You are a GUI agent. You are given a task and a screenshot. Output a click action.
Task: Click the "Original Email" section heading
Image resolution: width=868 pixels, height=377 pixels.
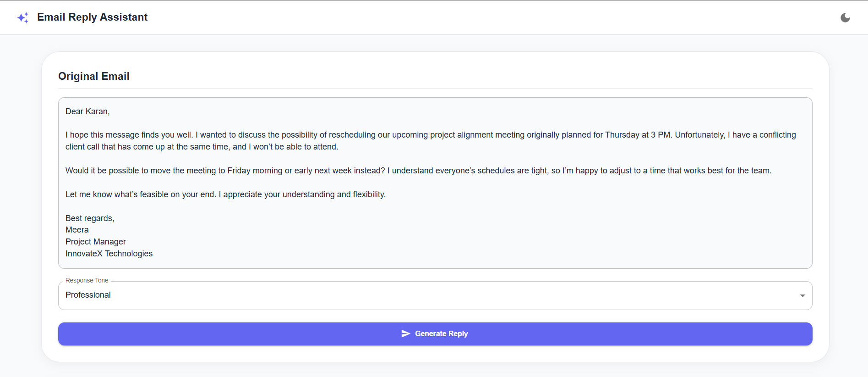[x=94, y=76]
